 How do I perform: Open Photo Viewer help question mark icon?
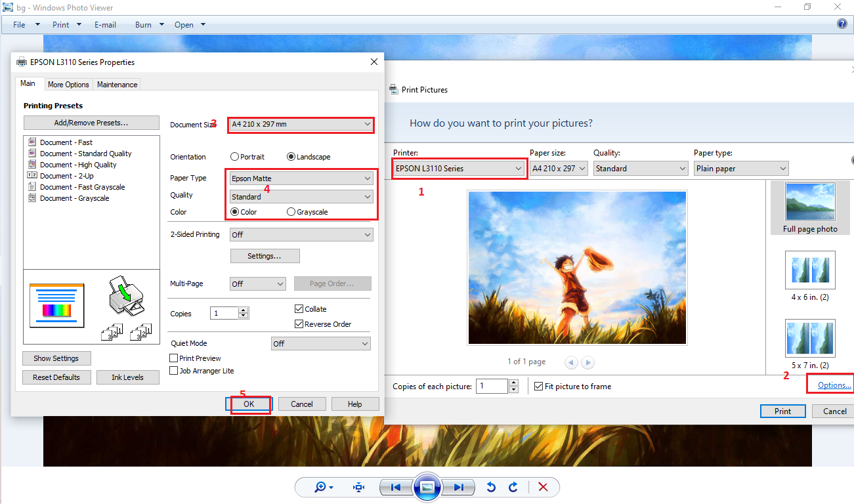pyautogui.click(x=842, y=24)
